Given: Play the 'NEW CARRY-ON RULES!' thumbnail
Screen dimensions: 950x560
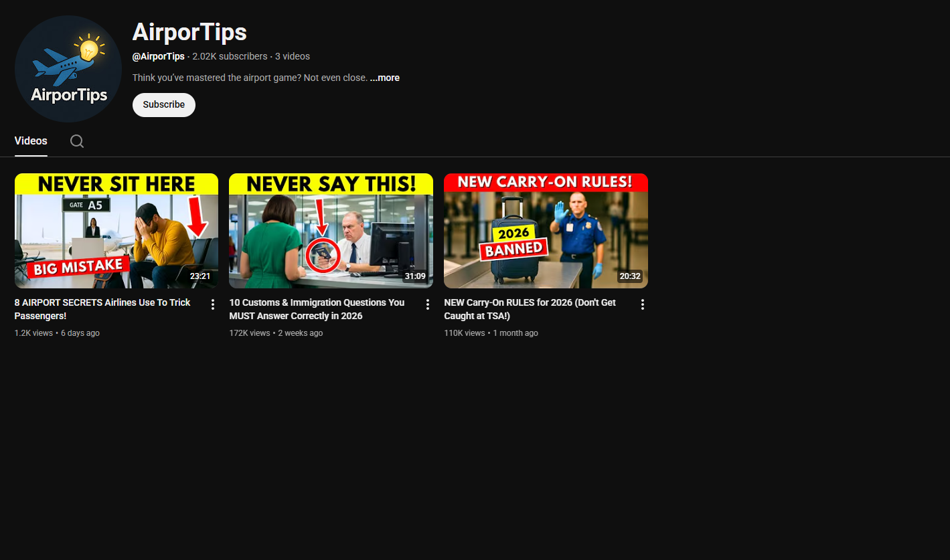Looking at the screenshot, I should (546, 231).
